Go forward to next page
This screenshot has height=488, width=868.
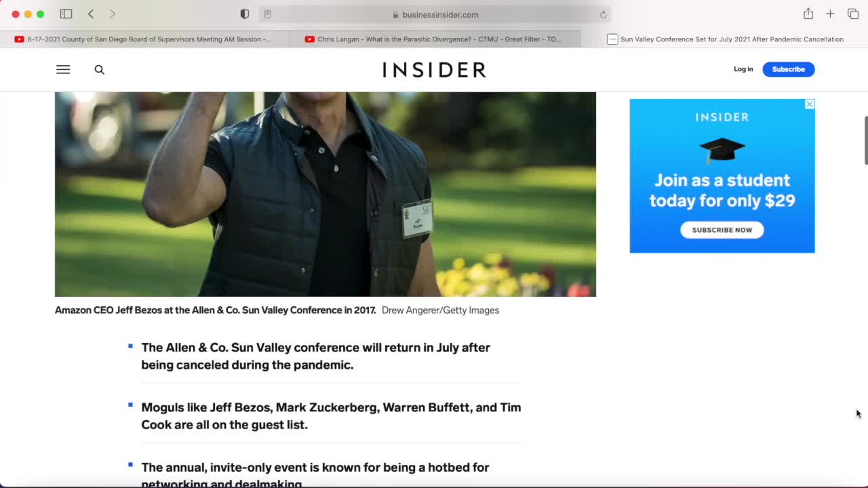click(113, 14)
